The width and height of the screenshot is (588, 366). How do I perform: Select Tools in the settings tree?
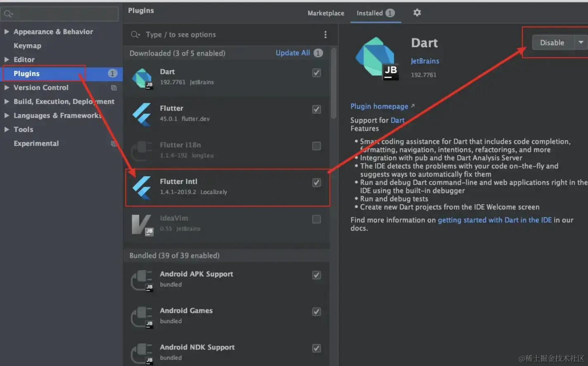click(x=23, y=129)
